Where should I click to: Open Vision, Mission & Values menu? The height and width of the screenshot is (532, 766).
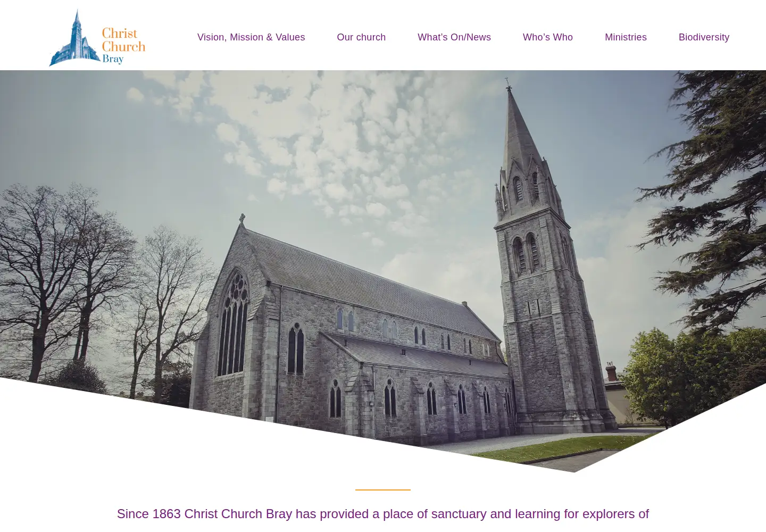point(251,37)
